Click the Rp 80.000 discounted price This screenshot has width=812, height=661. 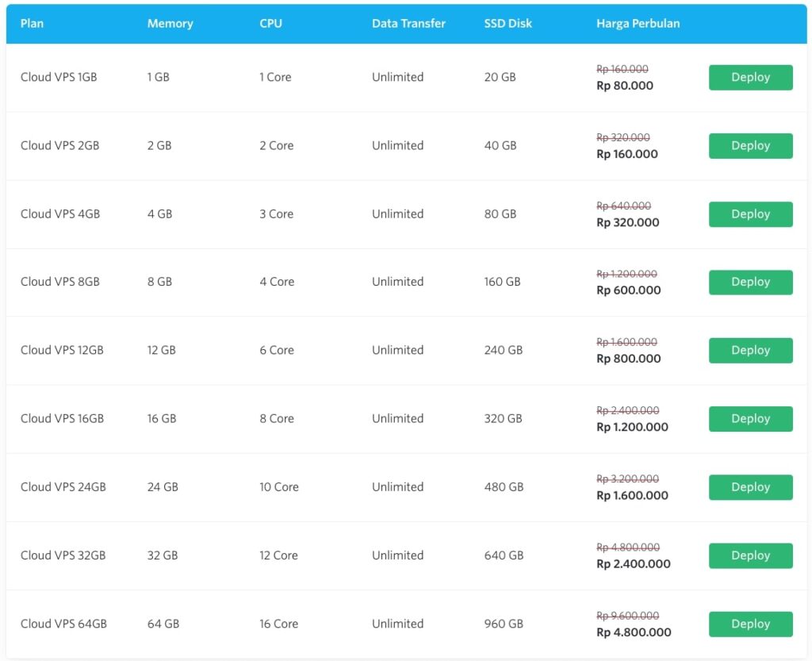[625, 86]
